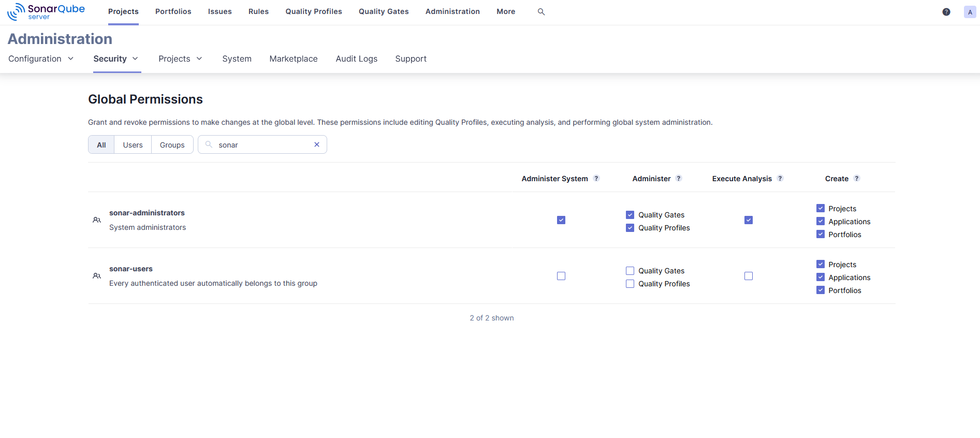Enable Administer System for sonar-users
The image size is (980, 438).
click(561, 276)
